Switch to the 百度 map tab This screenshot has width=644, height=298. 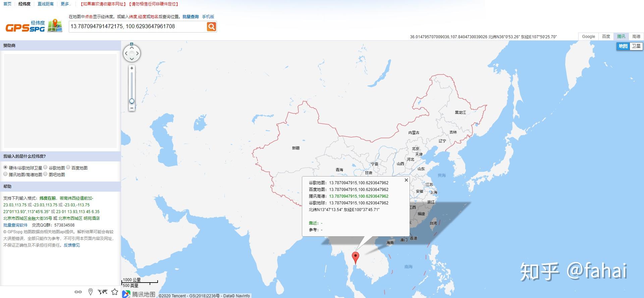click(606, 37)
